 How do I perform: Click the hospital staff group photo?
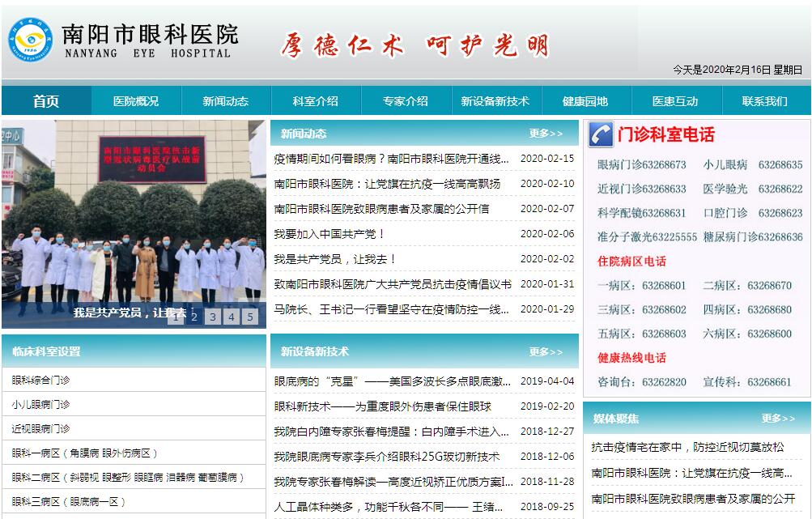134,219
